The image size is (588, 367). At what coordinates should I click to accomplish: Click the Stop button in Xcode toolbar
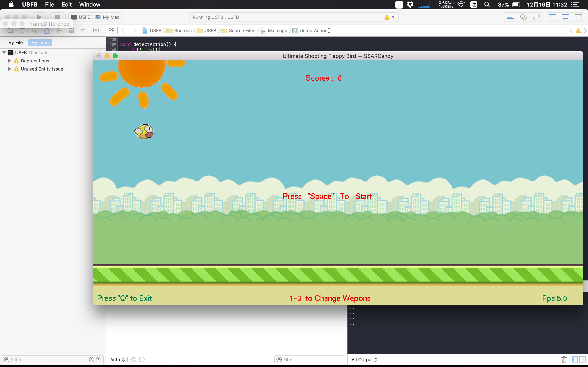pyautogui.click(x=58, y=17)
